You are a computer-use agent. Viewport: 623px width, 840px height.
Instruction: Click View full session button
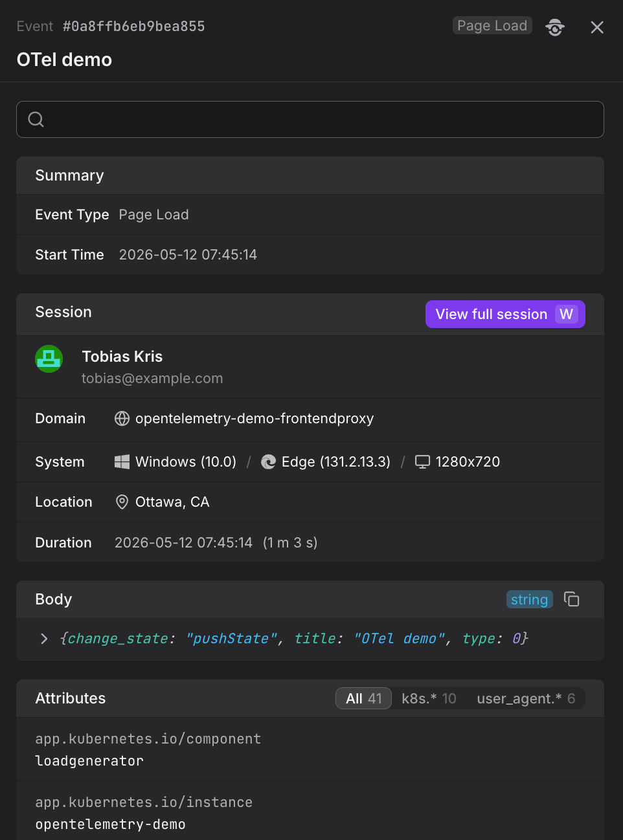(505, 315)
